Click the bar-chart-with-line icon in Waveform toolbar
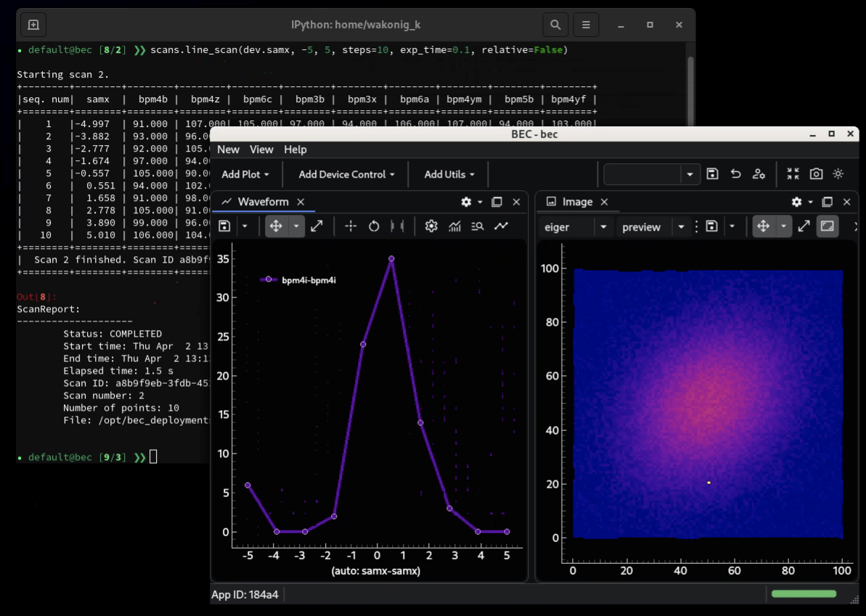This screenshot has height=616, width=866. pyautogui.click(x=454, y=226)
